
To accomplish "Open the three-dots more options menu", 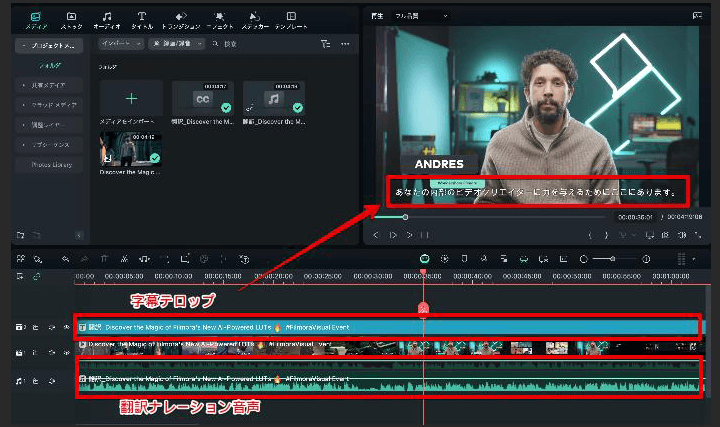I will point(346,44).
